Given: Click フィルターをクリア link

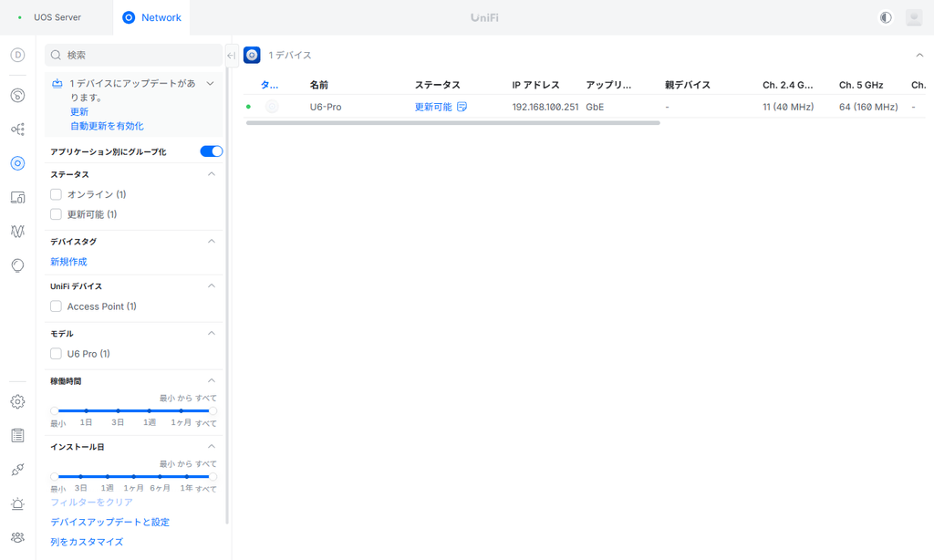Looking at the screenshot, I should pos(92,503).
